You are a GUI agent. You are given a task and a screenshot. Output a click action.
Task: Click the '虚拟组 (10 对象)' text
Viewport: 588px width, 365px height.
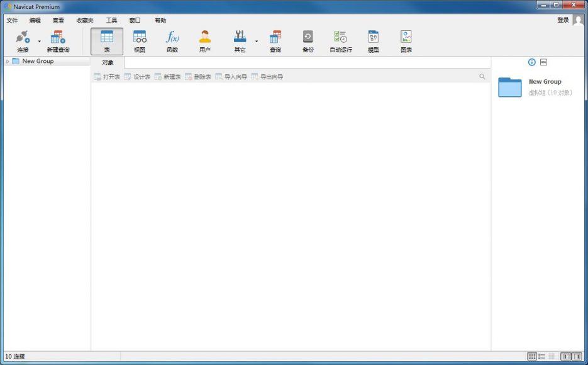tap(550, 93)
